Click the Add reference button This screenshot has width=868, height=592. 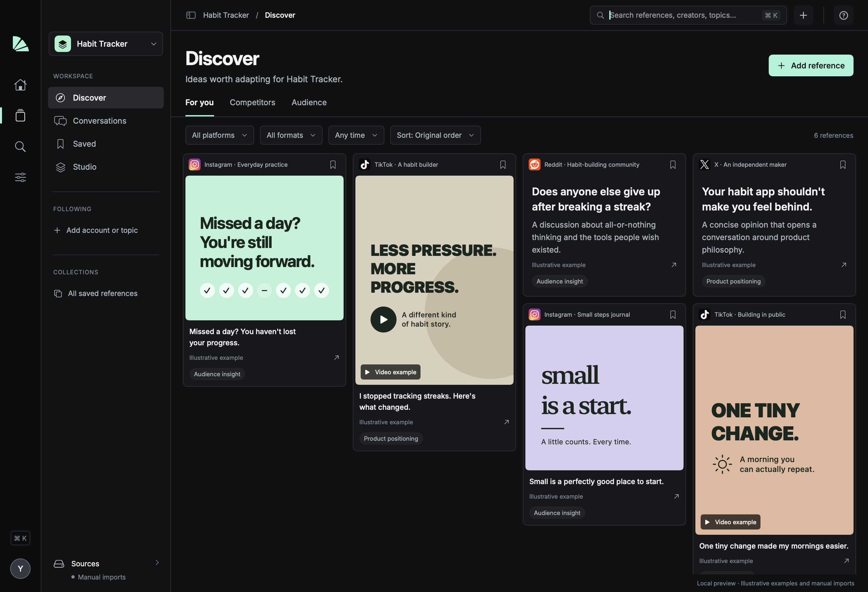point(811,66)
